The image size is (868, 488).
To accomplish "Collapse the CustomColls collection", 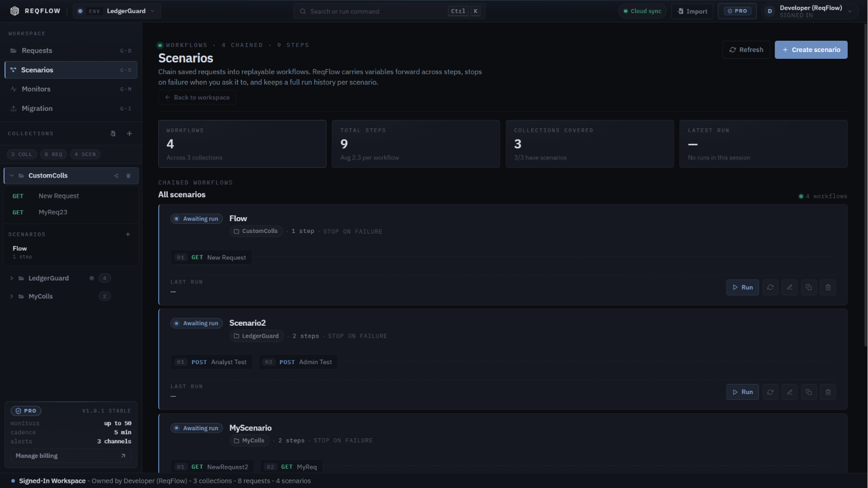I will click(11, 176).
